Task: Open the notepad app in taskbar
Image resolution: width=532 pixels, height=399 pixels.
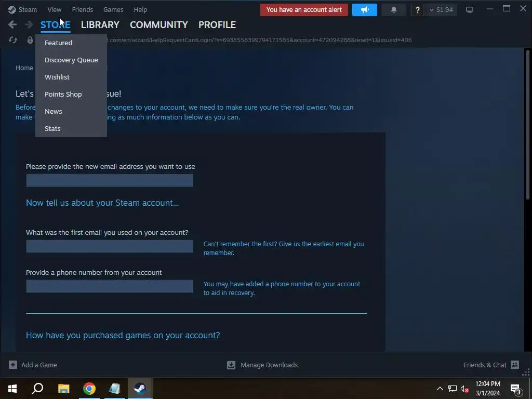Action: (x=115, y=389)
